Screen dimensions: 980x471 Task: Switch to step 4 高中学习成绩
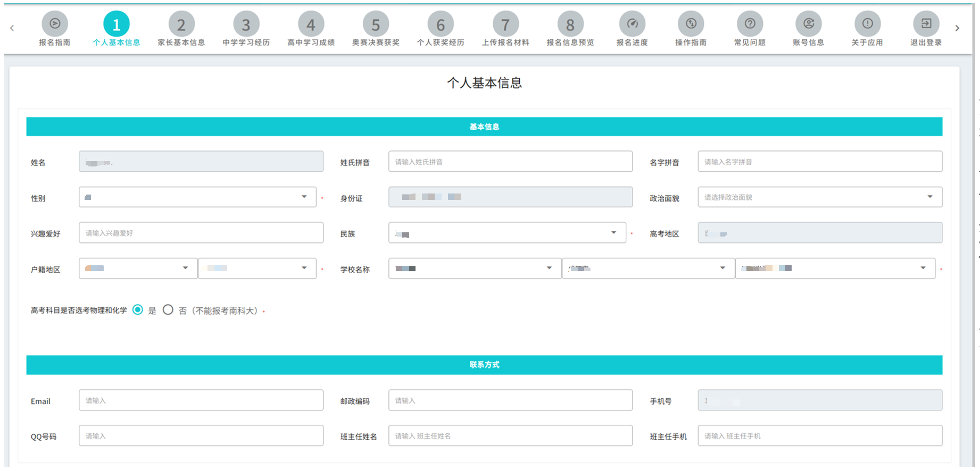(x=311, y=25)
